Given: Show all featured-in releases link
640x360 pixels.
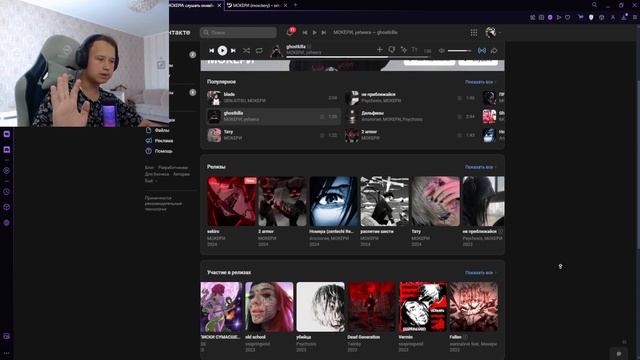Looking at the screenshot, I should (480, 272).
